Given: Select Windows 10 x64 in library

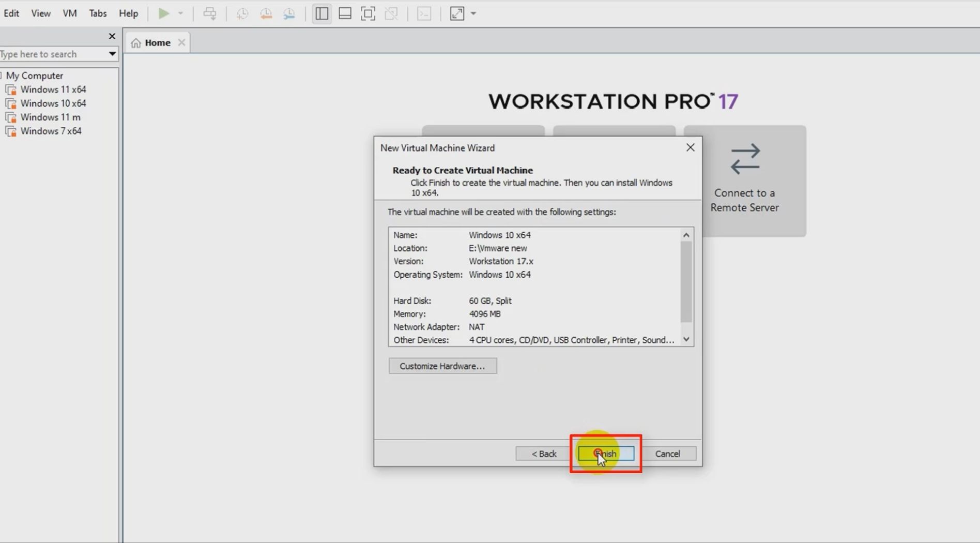Looking at the screenshot, I should pos(53,103).
